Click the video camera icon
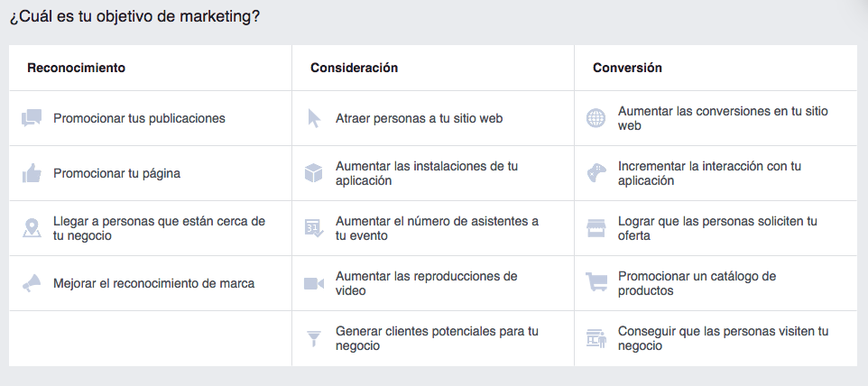The image size is (868, 386). [x=314, y=284]
